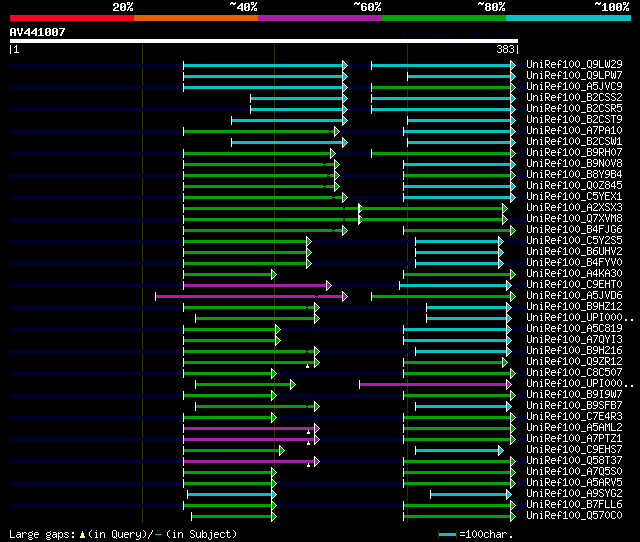Image resolution: width=640 pixels, height=542 pixels.
Task: Click the green ~80% identity legend segment
Action: pos(444,18)
